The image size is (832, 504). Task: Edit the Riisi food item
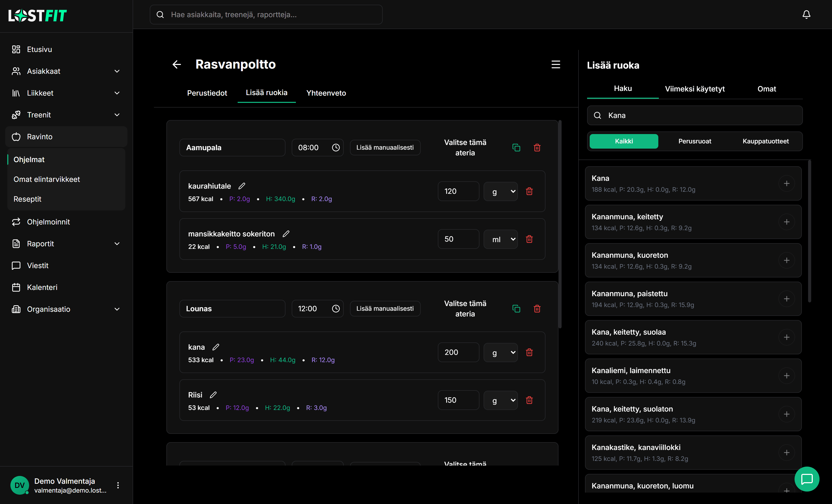point(213,395)
